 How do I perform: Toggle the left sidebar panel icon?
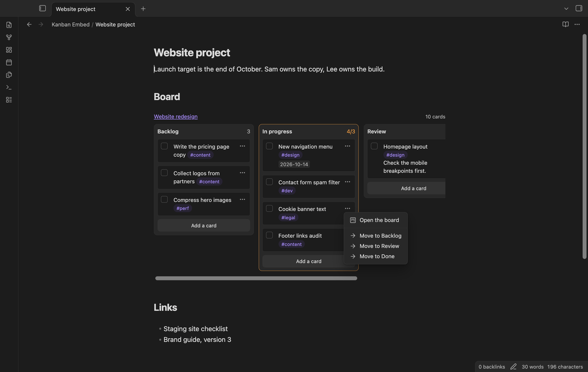point(43,8)
